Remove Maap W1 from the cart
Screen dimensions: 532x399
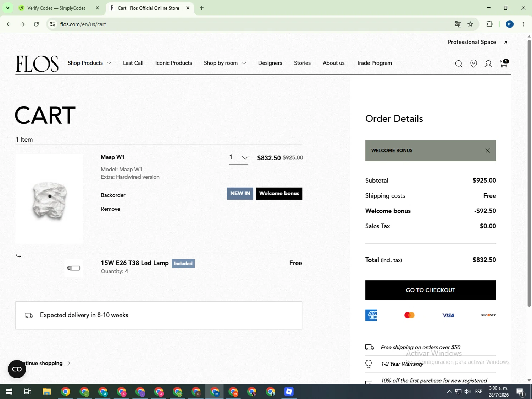click(110, 209)
